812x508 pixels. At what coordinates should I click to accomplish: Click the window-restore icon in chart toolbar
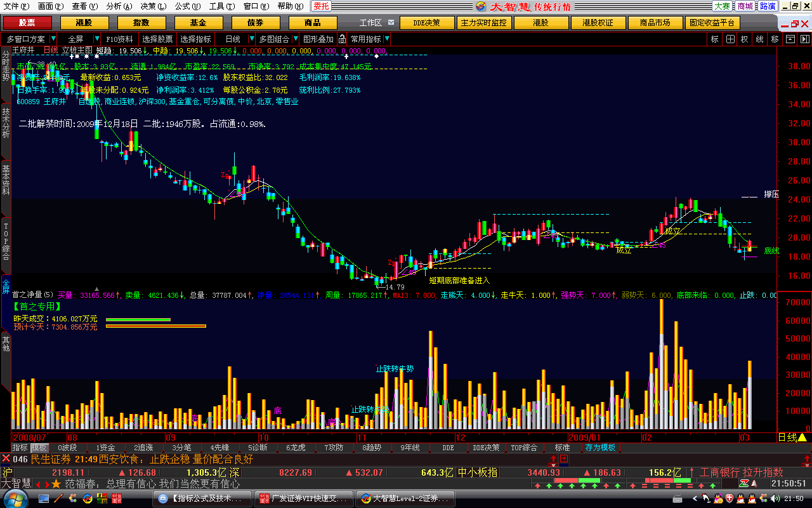790,39
